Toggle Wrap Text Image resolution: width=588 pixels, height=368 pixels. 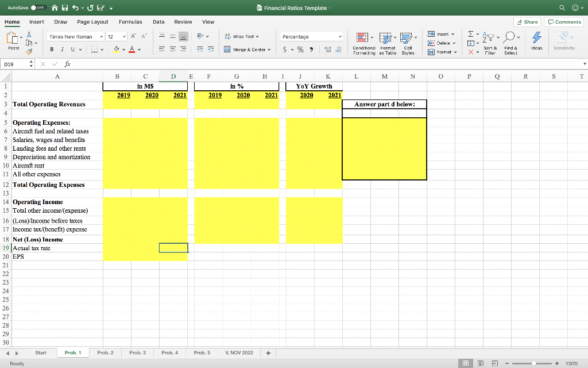(x=242, y=36)
